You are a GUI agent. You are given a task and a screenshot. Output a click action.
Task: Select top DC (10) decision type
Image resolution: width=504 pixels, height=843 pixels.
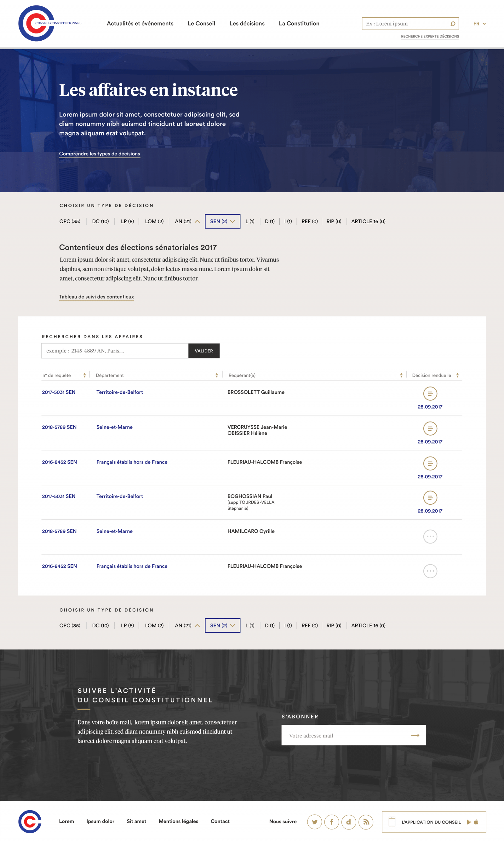(100, 221)
